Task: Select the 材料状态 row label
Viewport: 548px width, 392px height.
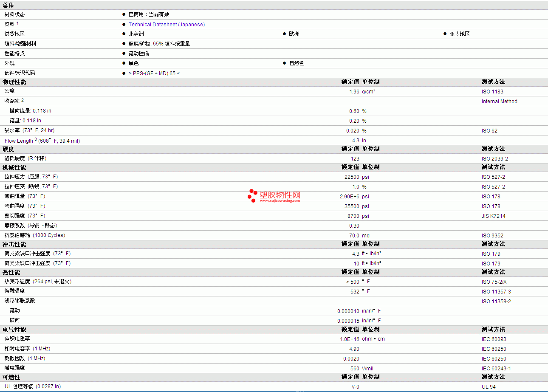Action: [15, 14]
